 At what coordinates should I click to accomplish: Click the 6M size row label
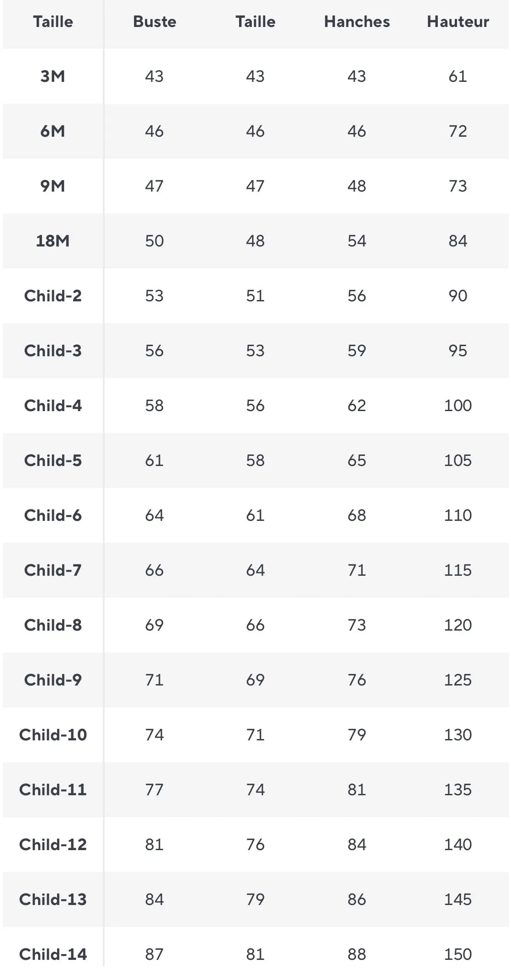point(53,131)
